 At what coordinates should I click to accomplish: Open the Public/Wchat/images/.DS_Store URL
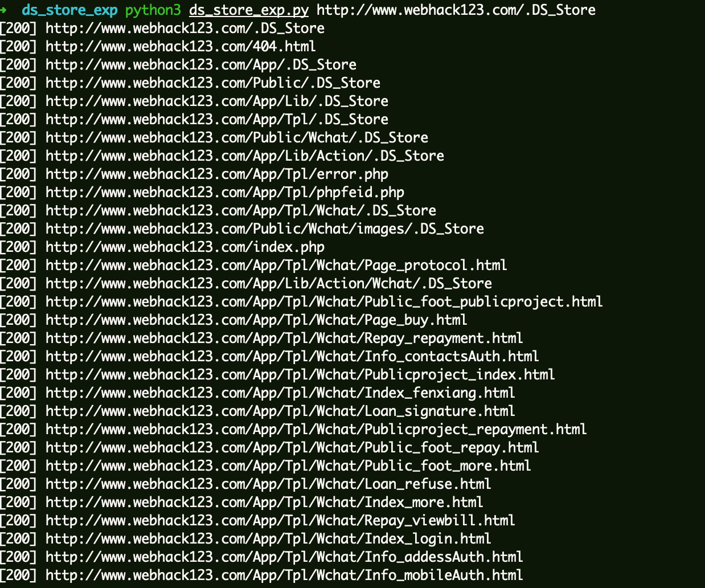[265, 229]
